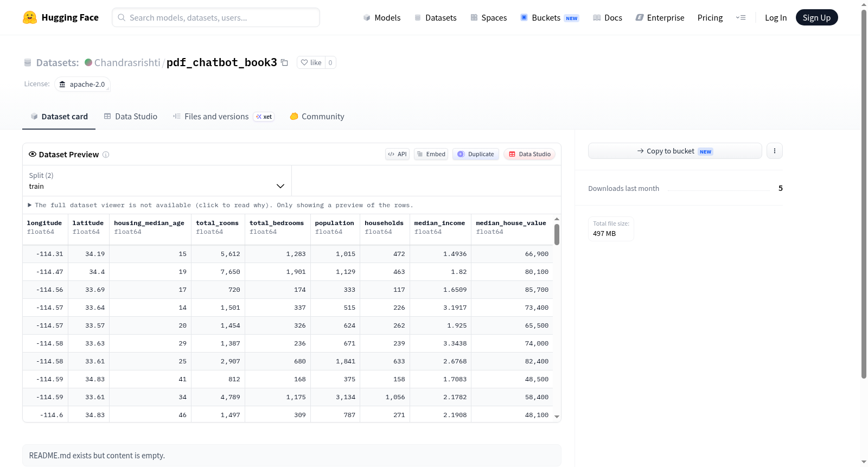Screen dimensions: 868x467
Task: Click the Duplicate dataset button
Action: (476, 154)
